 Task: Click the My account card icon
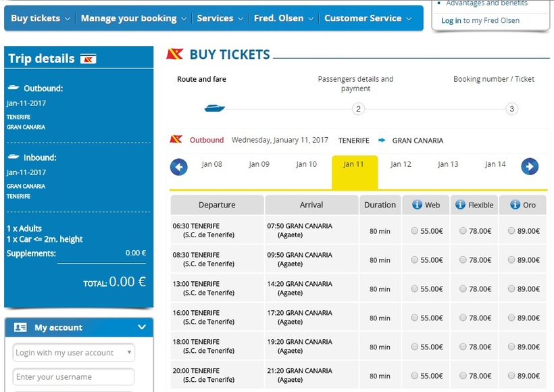point(20,327)
